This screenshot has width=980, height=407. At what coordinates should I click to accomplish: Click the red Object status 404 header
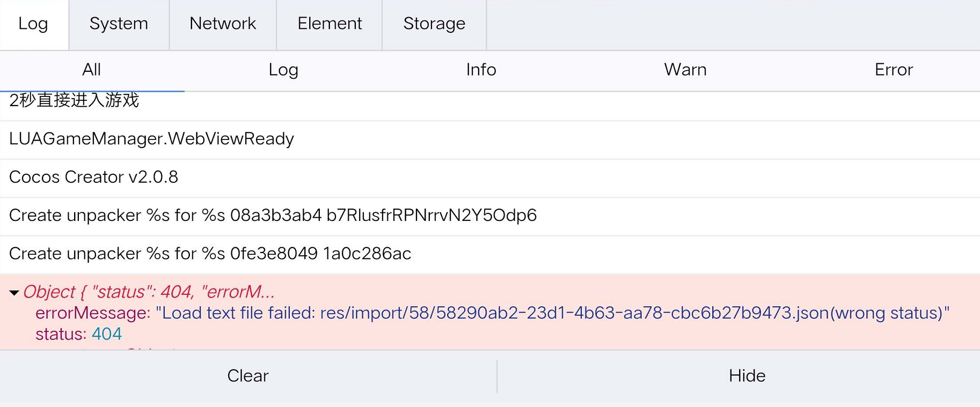click(149, 292)
